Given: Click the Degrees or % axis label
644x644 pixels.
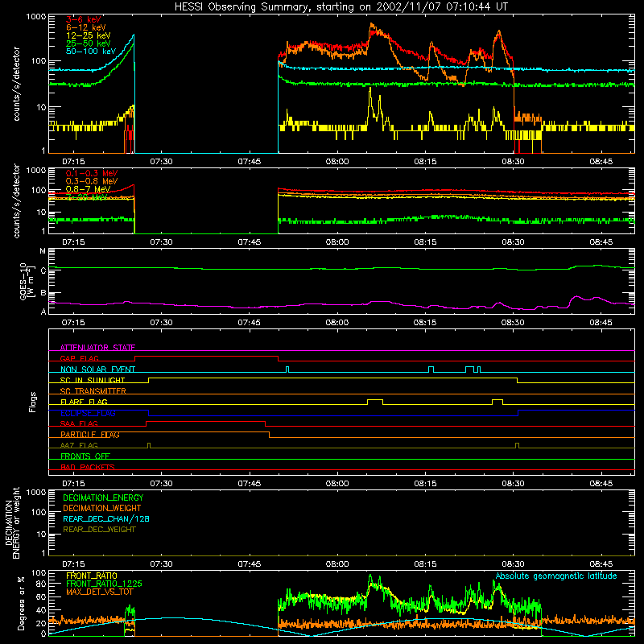Looking at the screenshot, I should point(21,604).
